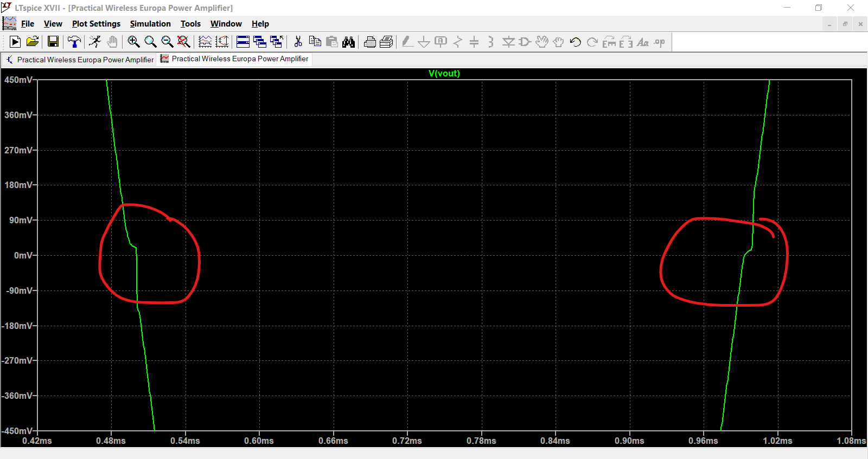Select the Resistor component tool
The height and width of the screenshot is (459, 868).
click(x=458, y=42)
